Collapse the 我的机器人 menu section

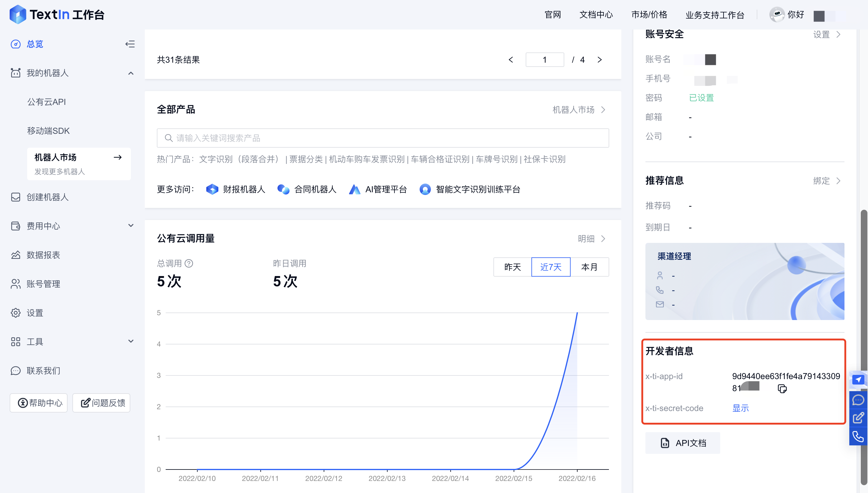131,73
